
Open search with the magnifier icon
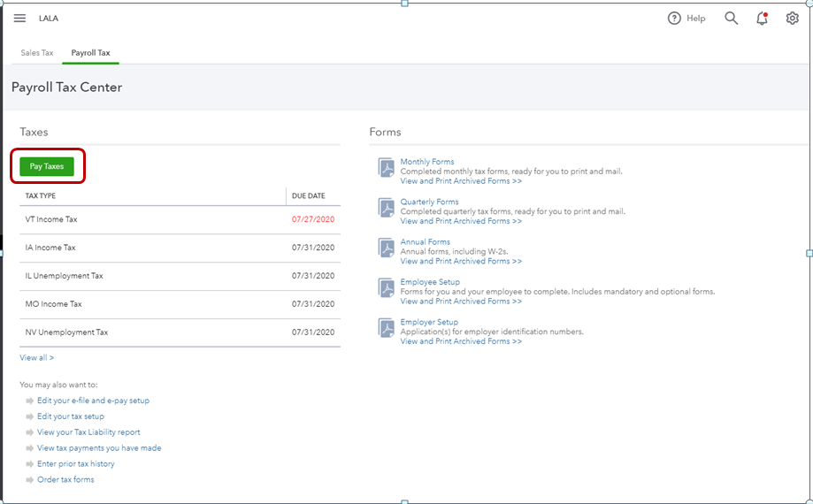coord(731,18)
